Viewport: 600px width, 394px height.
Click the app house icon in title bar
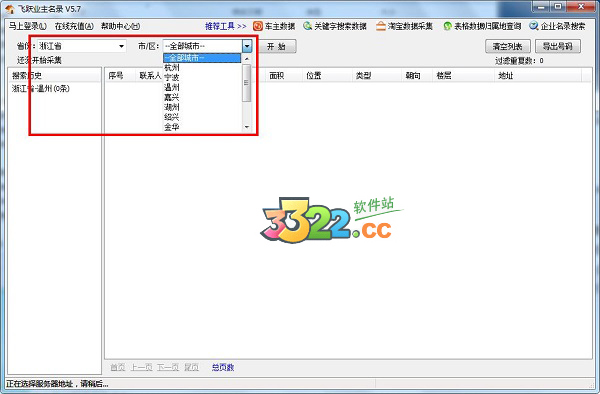click(10, 9)
